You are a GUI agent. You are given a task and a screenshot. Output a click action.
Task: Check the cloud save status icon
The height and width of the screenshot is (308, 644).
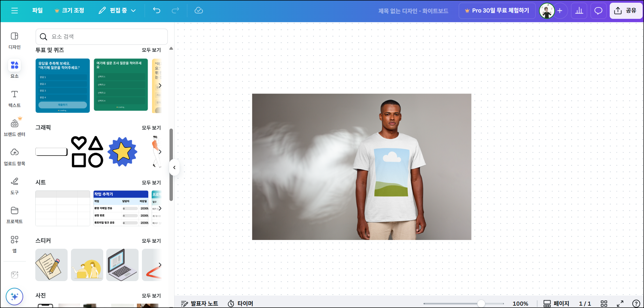point(199,10)
